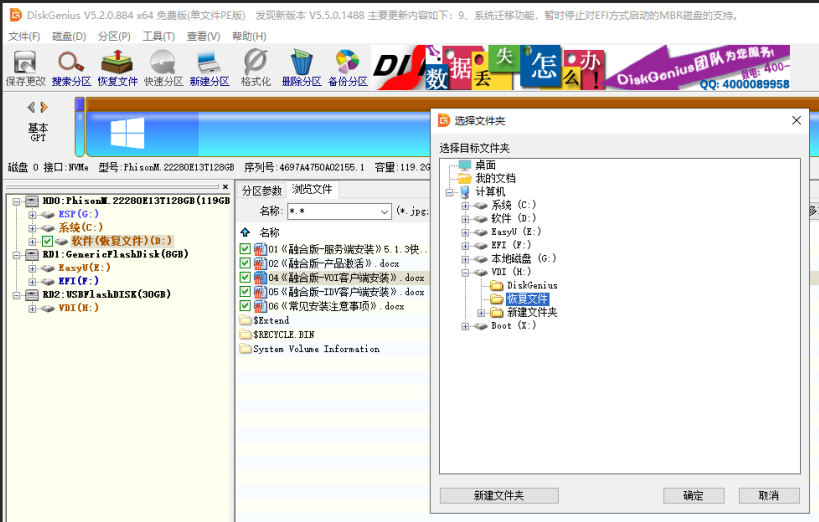Click the 备份分区 backup partition icon
The height and width of the screenshot is (522, 819).
(347, 66)
